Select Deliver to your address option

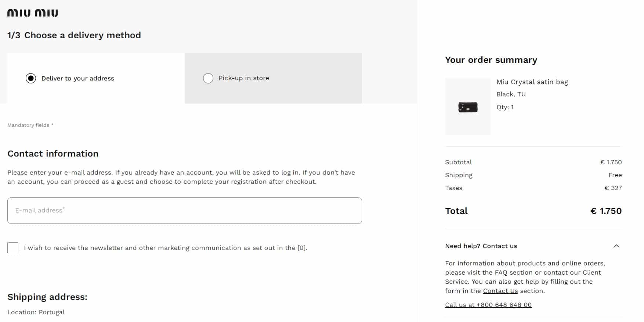coord(31,78)
